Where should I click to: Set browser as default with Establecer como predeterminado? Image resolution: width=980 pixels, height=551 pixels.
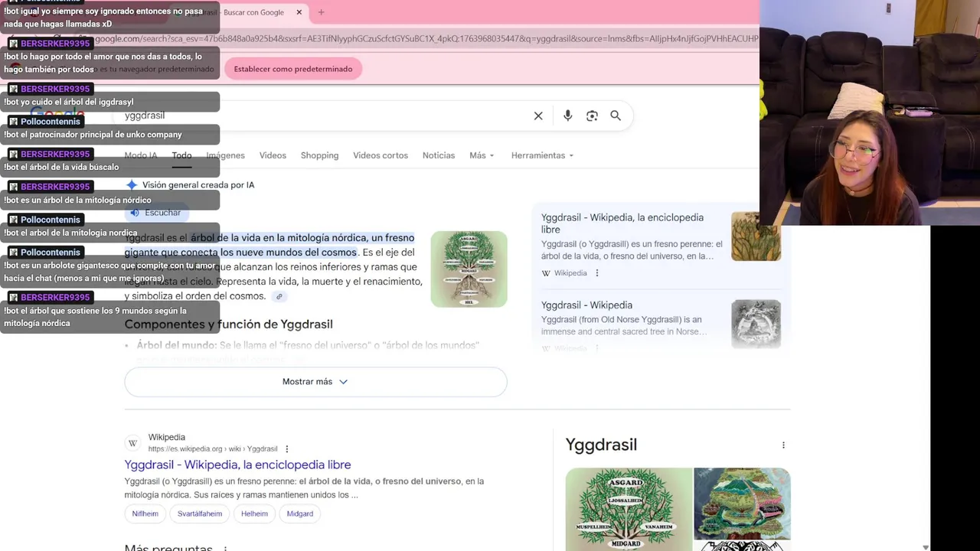point(293,69)
